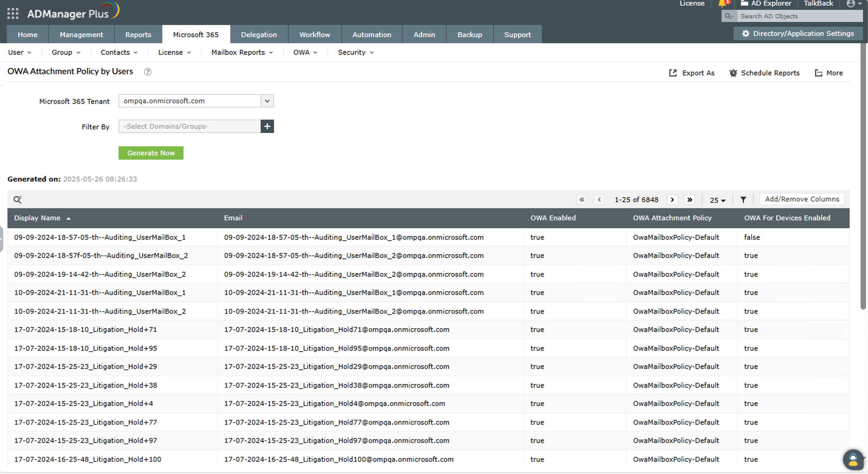Switch to the Reports tab

(x=138, y=35)
